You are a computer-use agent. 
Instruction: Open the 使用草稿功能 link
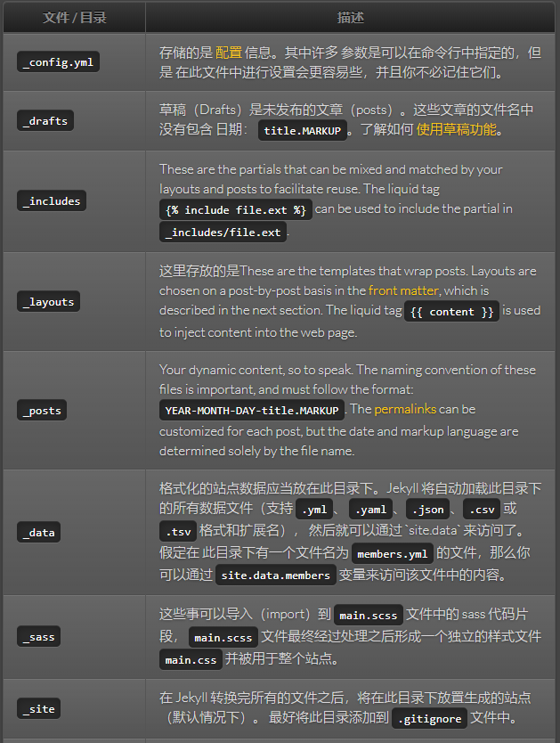click(457, 129)
